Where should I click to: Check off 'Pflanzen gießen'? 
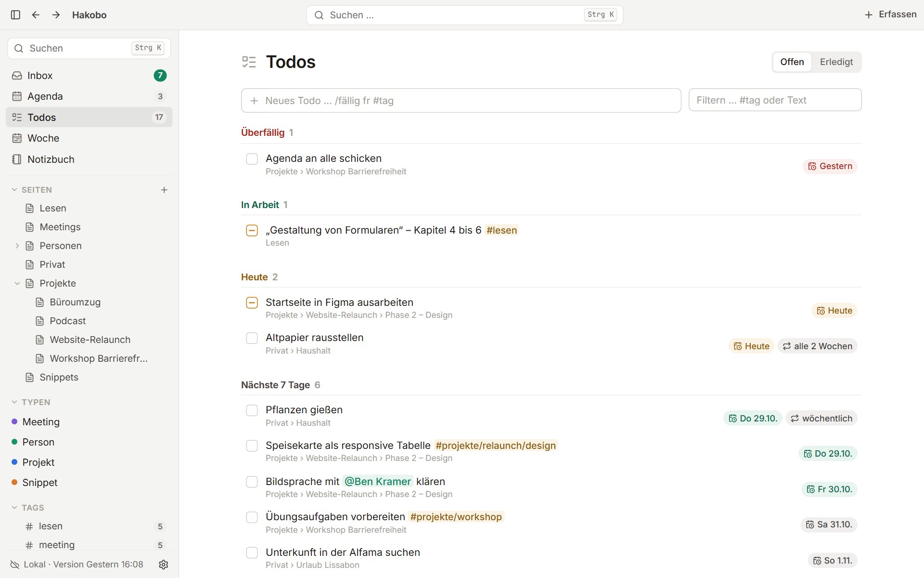click(x=252, y=410)
